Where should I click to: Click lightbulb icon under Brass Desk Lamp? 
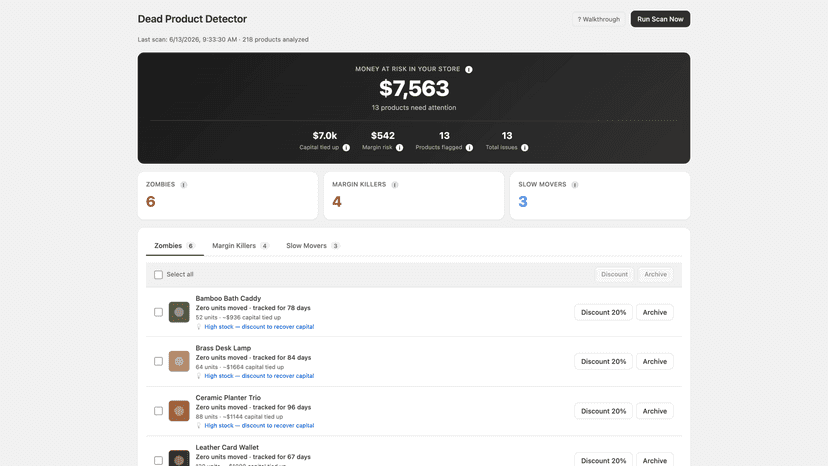pyautogui.click(x=199, y=376)
